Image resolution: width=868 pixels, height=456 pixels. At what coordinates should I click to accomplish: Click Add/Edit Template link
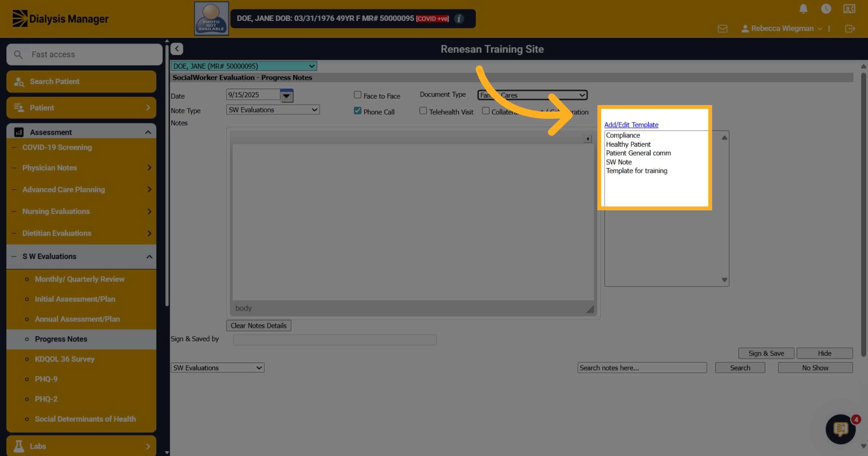(x=631, y=125)
